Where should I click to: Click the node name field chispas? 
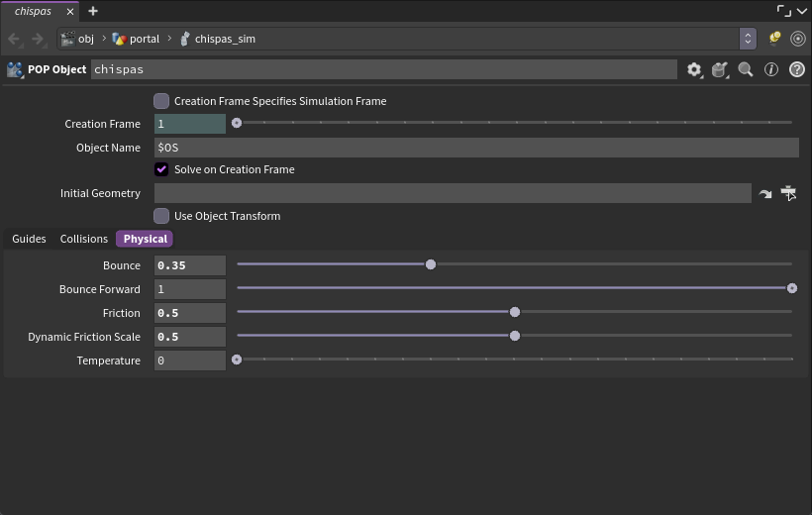point(384,69)
